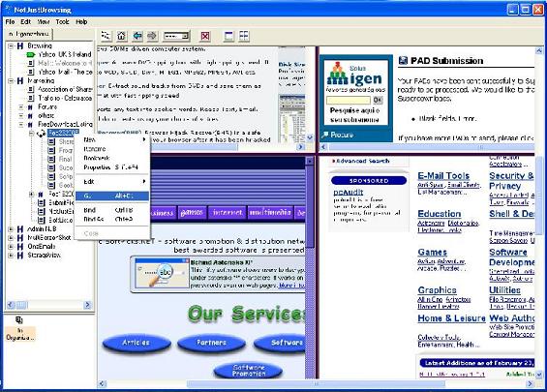
Task: Click the first toolbar icon left of Home
Action: (x=106, y=36)
